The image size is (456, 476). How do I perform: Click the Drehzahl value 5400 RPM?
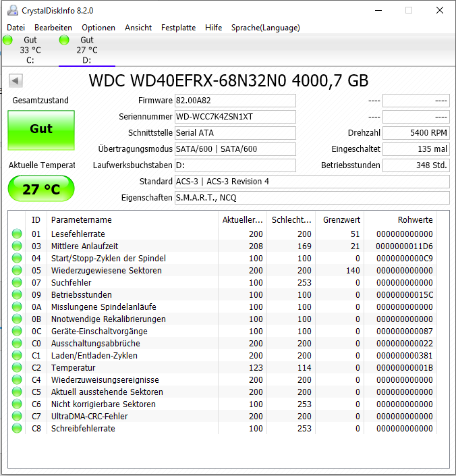click(416, 133)
